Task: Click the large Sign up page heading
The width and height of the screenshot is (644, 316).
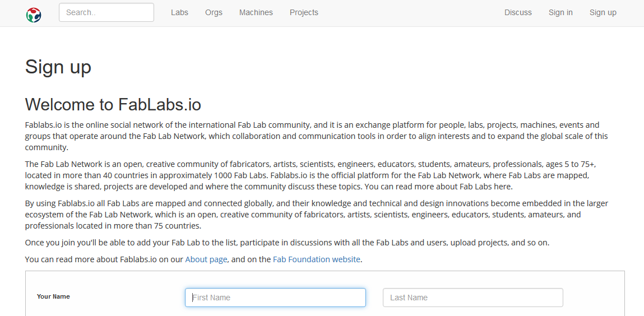Action: pos(58,67)
